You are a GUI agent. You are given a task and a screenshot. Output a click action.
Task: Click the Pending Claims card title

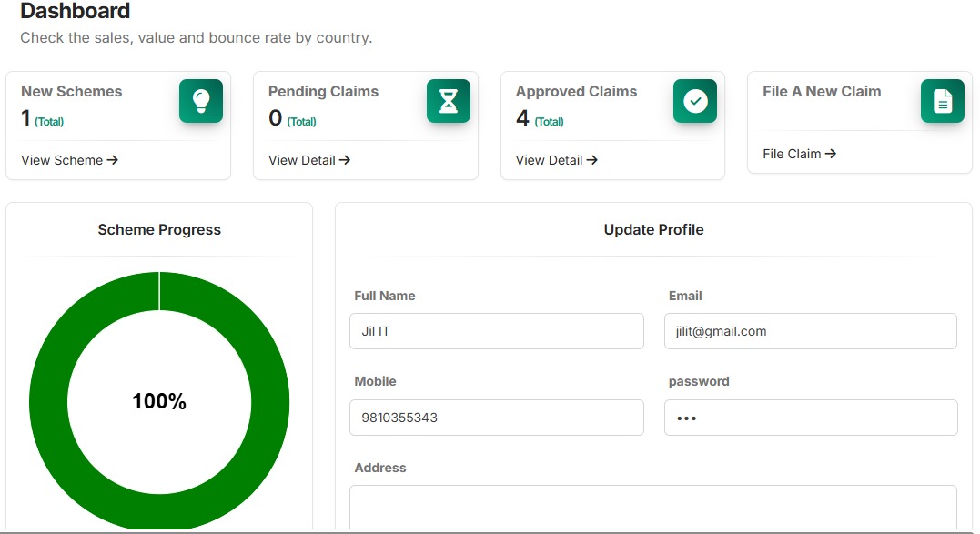tap(323, 91)
